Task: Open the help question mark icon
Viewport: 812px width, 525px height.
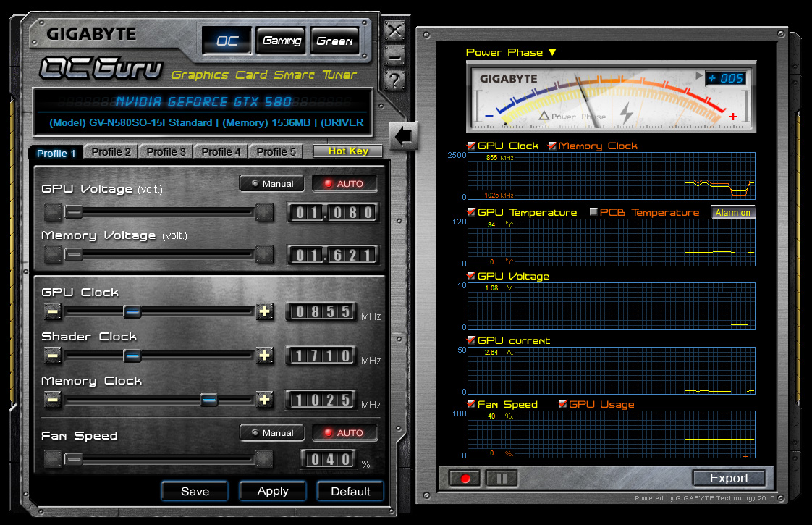Action: click(394, 80)
